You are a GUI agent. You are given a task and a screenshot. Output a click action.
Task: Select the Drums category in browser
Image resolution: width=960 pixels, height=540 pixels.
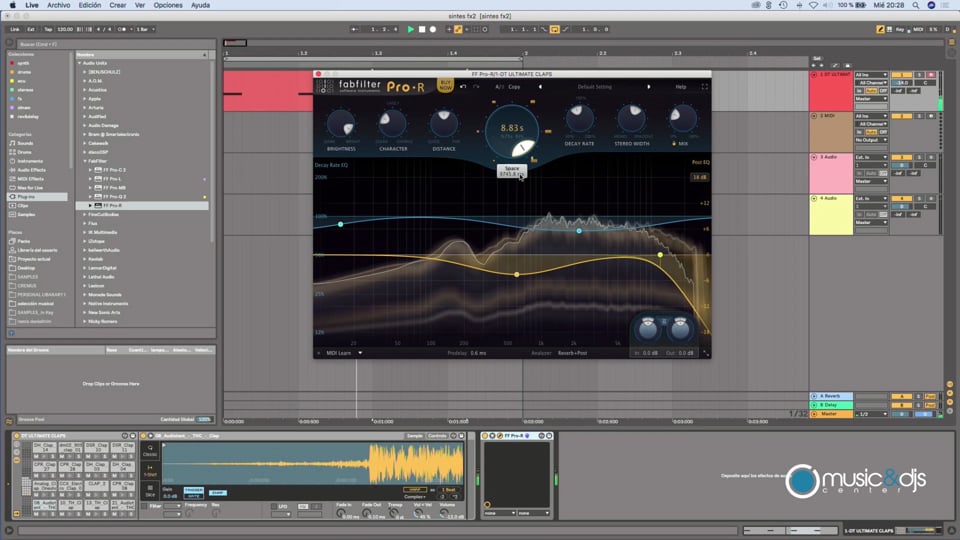click(x=24, y=152)
